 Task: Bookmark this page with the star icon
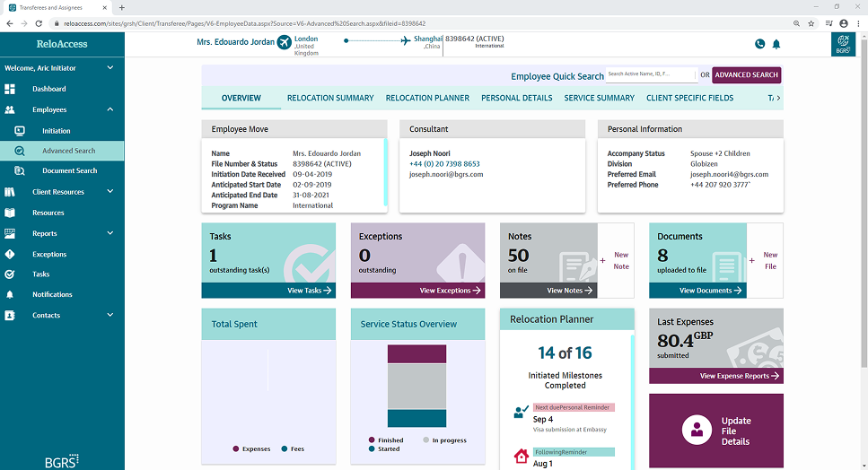click(x=811, y=23)
